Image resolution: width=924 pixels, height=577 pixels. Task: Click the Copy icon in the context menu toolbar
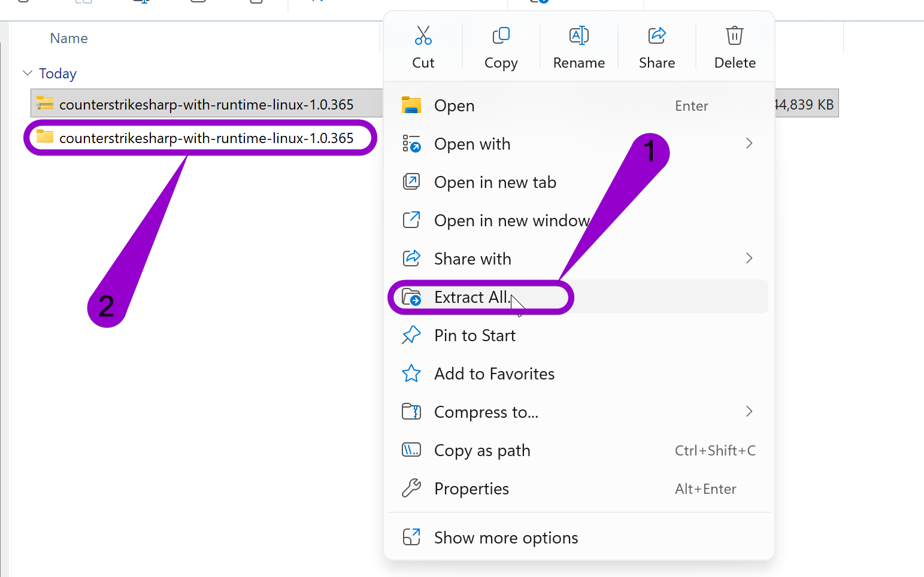501,36
